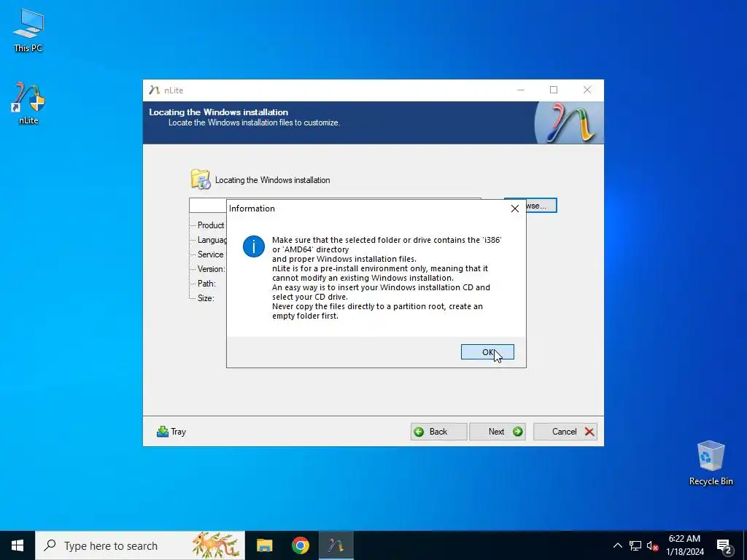Screen dimensions: 747x560
Task: Open the notification center icon
Action: point(724,546)
